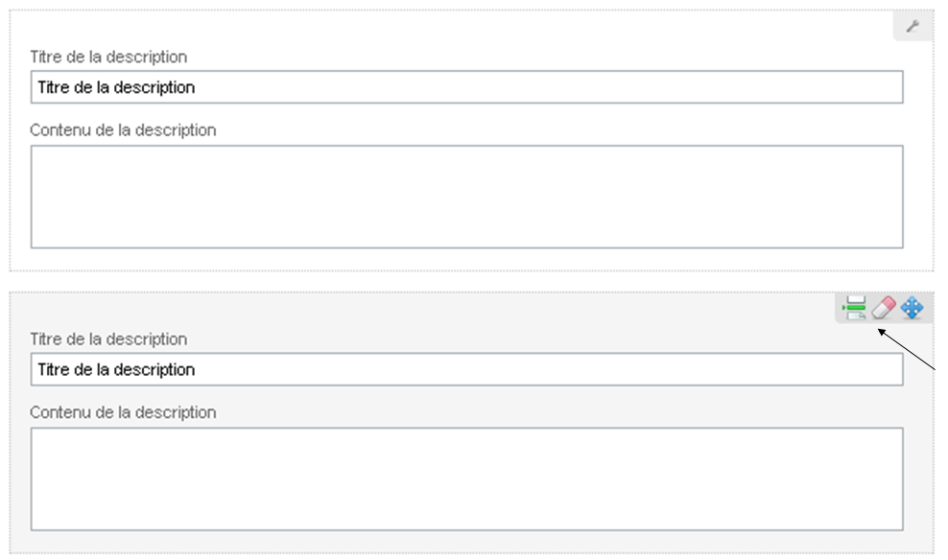
Task: Select the gray block's "Contenu de la description" label
Action: click(123, 412)
